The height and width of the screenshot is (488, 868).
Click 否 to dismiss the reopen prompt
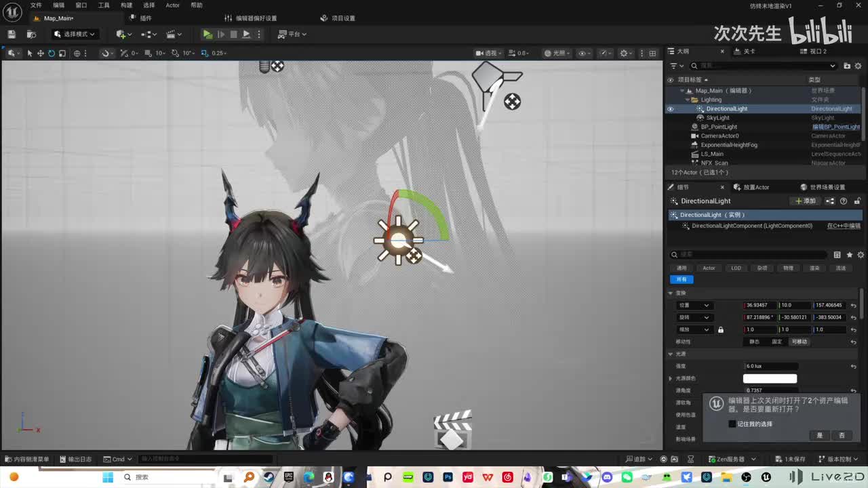click(x=842, y=435)
